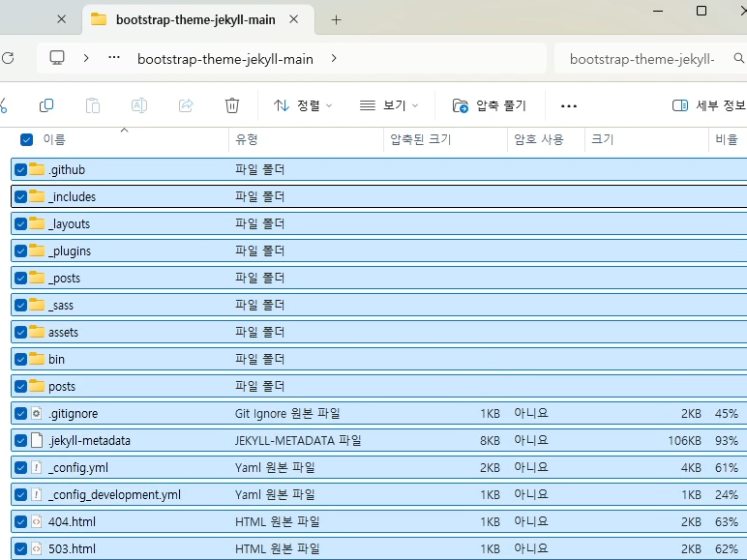Click the 404.html file icon

[x=37, y=521]
